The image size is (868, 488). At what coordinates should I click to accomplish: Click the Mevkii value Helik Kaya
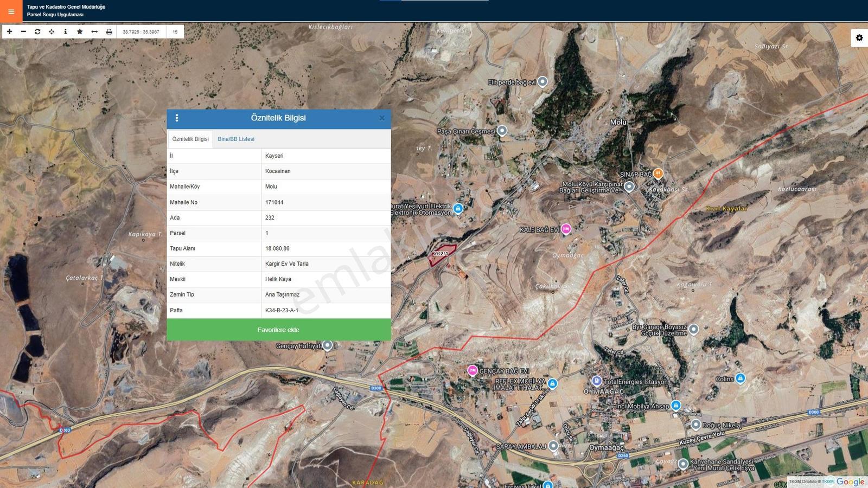point(326,279)
